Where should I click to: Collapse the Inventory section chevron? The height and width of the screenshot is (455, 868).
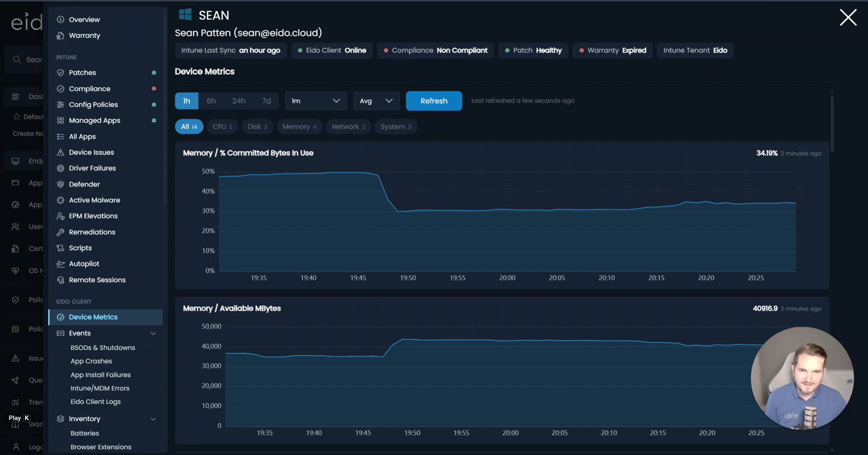pos(153,419)
